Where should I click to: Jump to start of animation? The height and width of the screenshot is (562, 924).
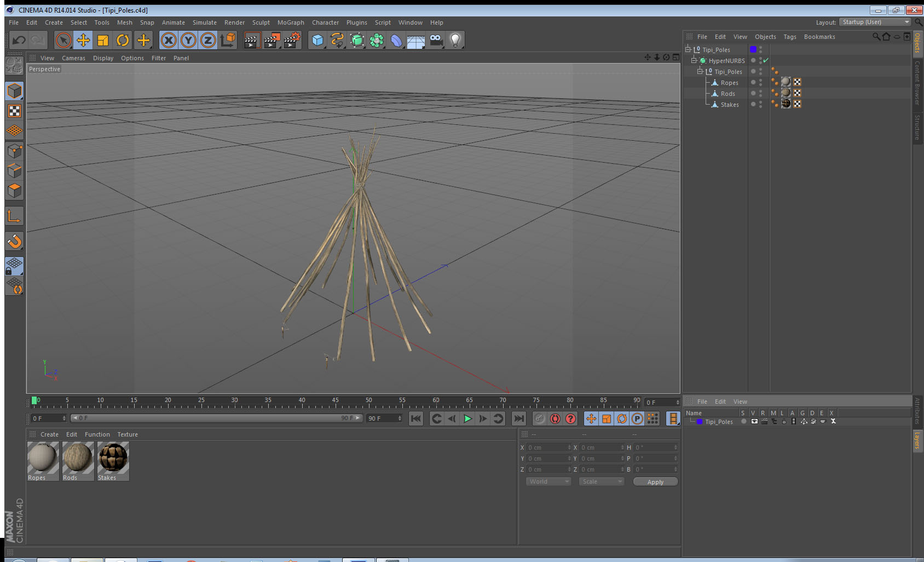click(416, 418)
